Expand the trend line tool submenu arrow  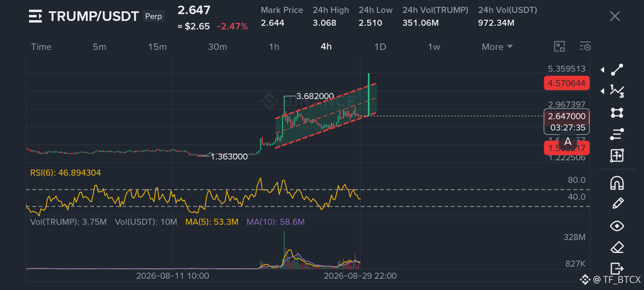[x=603, y=70]
